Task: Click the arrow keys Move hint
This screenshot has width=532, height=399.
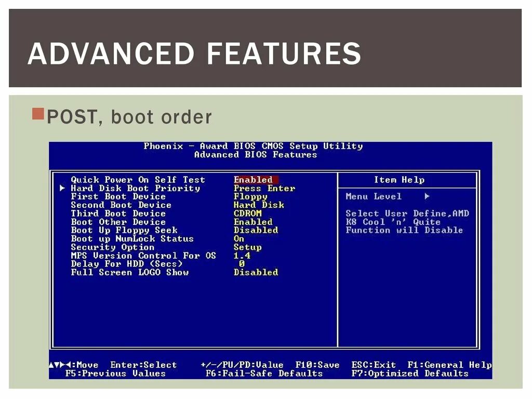Action: click(x=74, y=365)
